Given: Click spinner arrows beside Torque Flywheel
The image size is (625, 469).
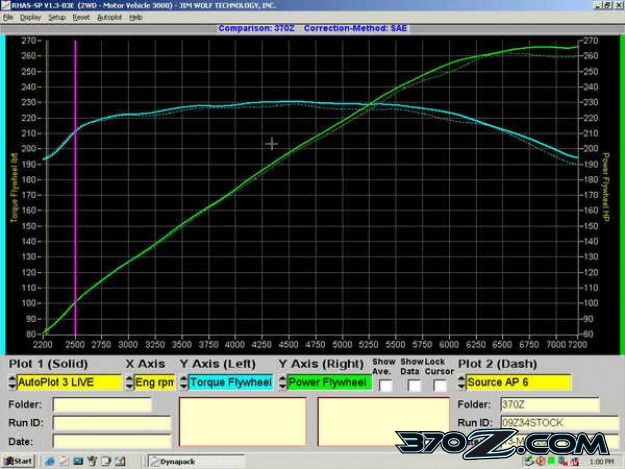Looking at the screenshot, I should [x=183, y=383].
